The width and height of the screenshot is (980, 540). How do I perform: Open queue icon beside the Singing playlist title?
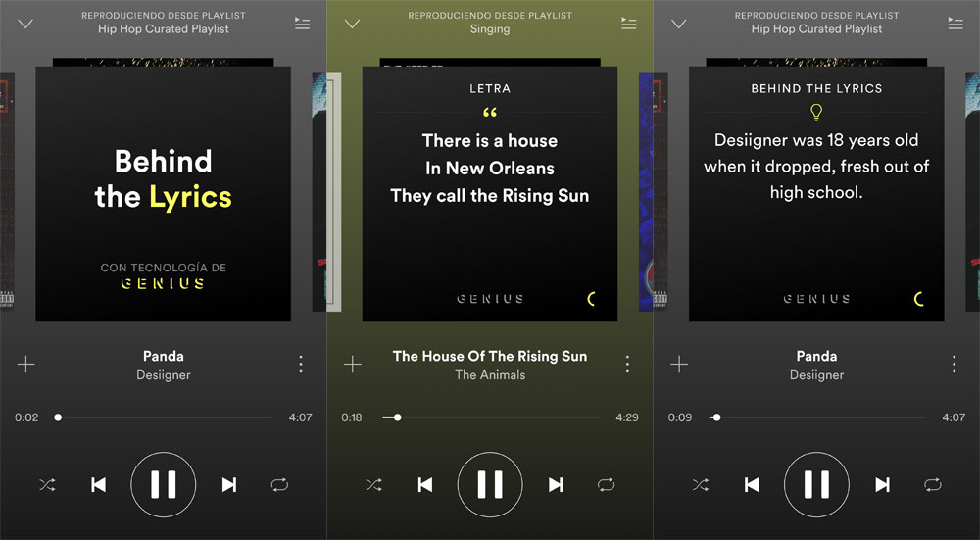point(629,24)
